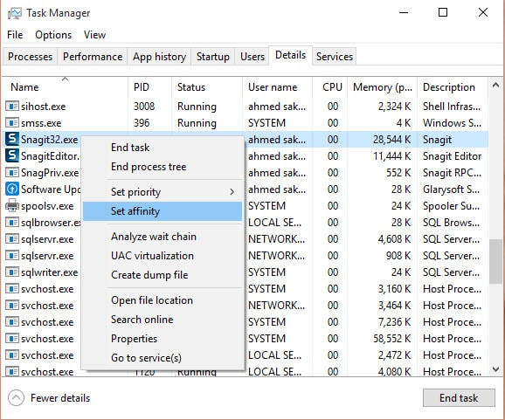Open the Options menu
Viewport: 505px width, 420px height.
(53, 35)
